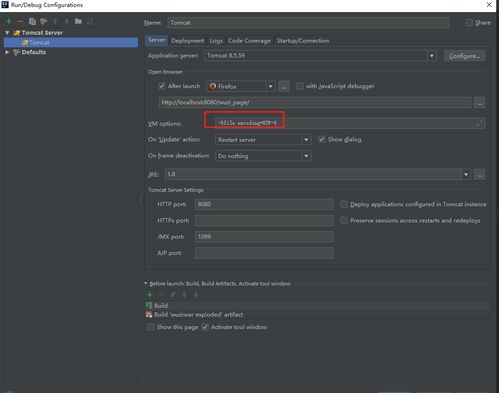This screenshot has height=393, width=499.
Task: Toggle the Share checkbox
Action: pyautogui.click(x=469, y=23)
